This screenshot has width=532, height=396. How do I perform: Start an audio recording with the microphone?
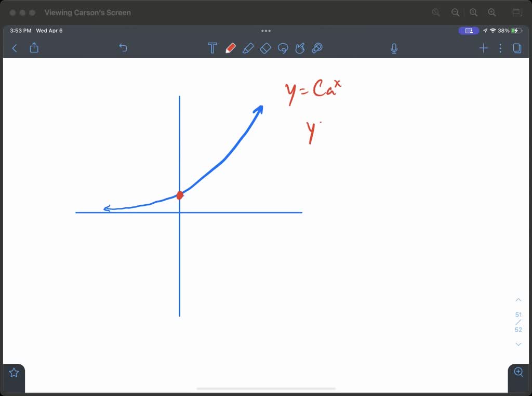(394, 48)
